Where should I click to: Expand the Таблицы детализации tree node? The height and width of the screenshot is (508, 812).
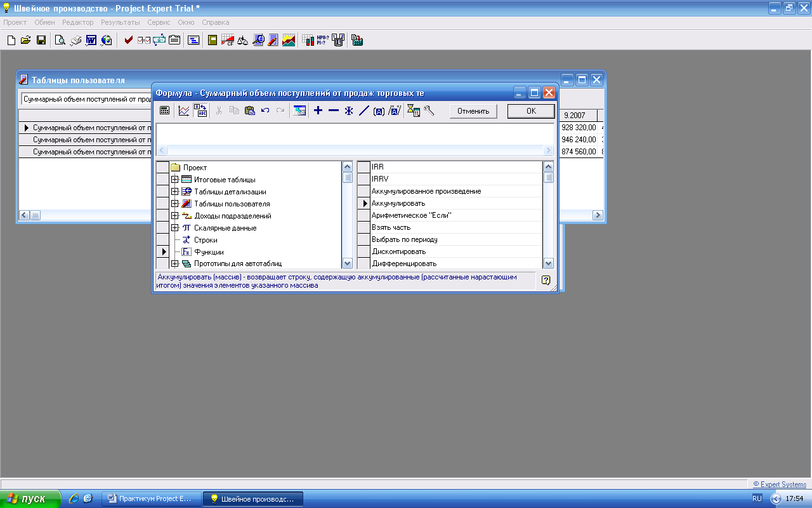click(x=174, y=192)
